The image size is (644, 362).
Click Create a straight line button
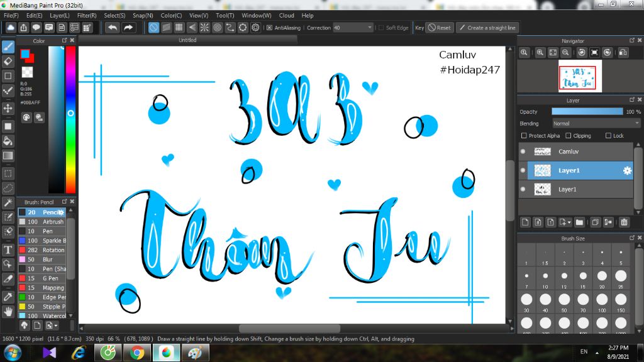487,28
